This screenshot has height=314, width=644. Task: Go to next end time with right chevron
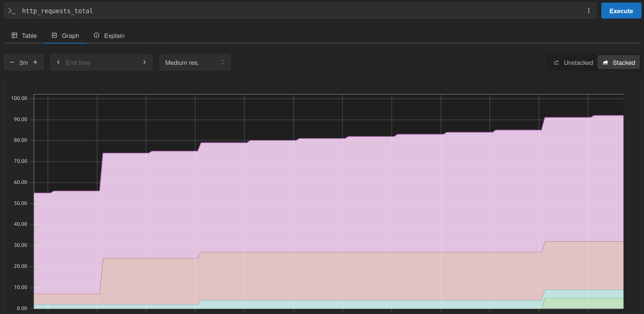tap(144, 62)
